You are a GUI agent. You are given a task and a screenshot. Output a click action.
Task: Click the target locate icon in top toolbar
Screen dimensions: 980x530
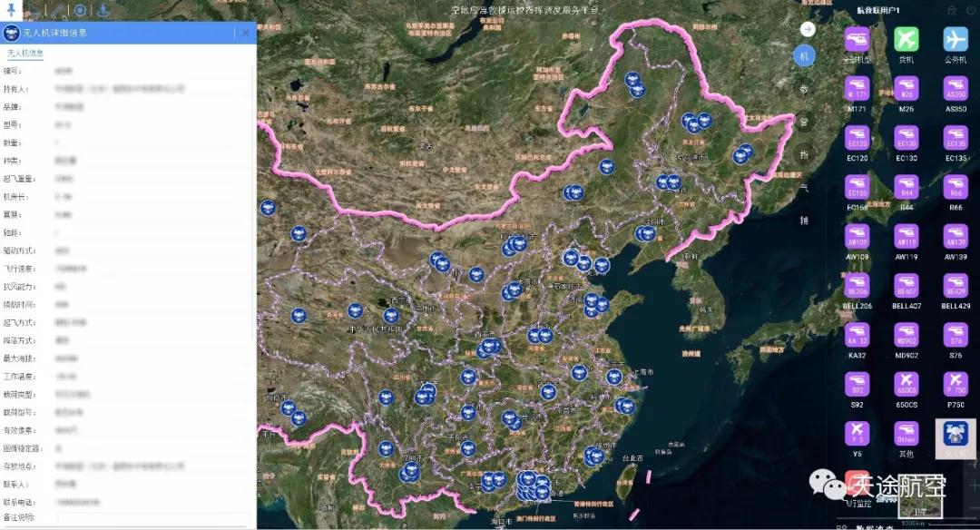coord(80,9)
